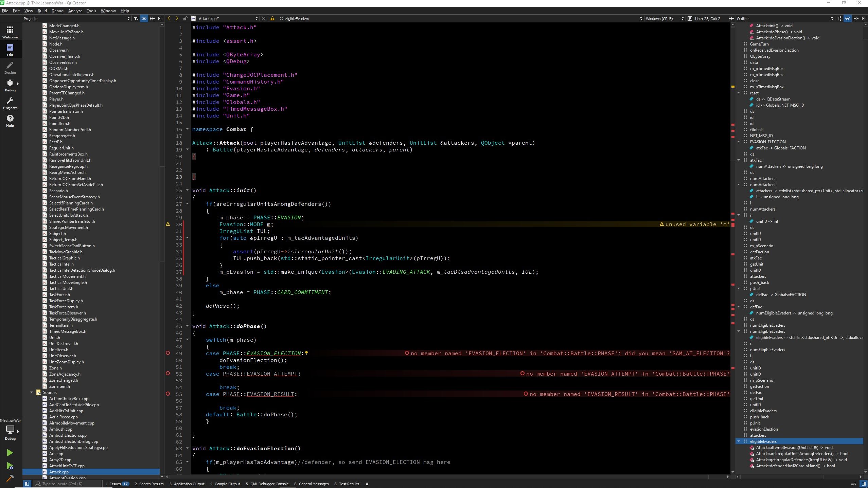Click the Projects tree vertical scrollbar
The height and width of the screenshot is (488, 868).
tap(162, 214)
